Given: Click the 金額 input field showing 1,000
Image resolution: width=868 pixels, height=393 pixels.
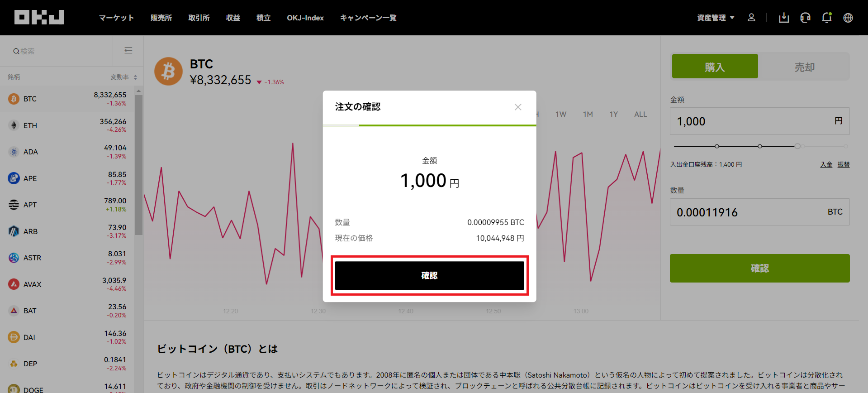Looking at the screenshot, I should [759, 121].
